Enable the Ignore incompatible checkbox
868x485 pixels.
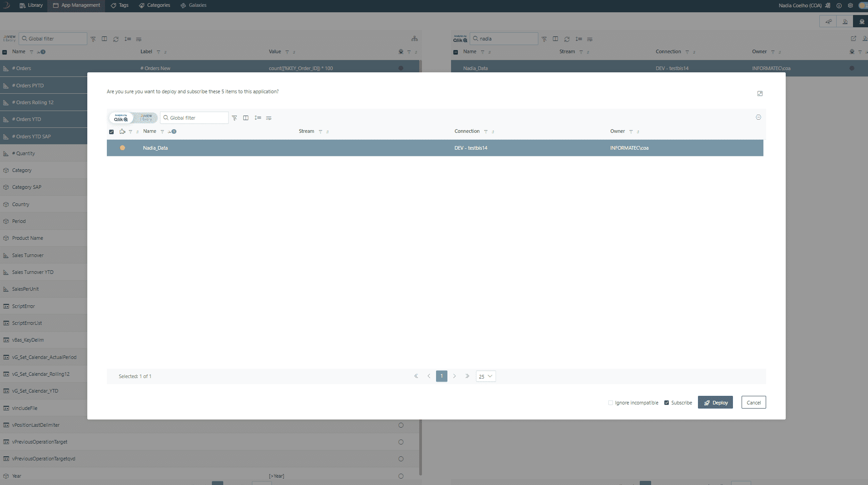611,403
